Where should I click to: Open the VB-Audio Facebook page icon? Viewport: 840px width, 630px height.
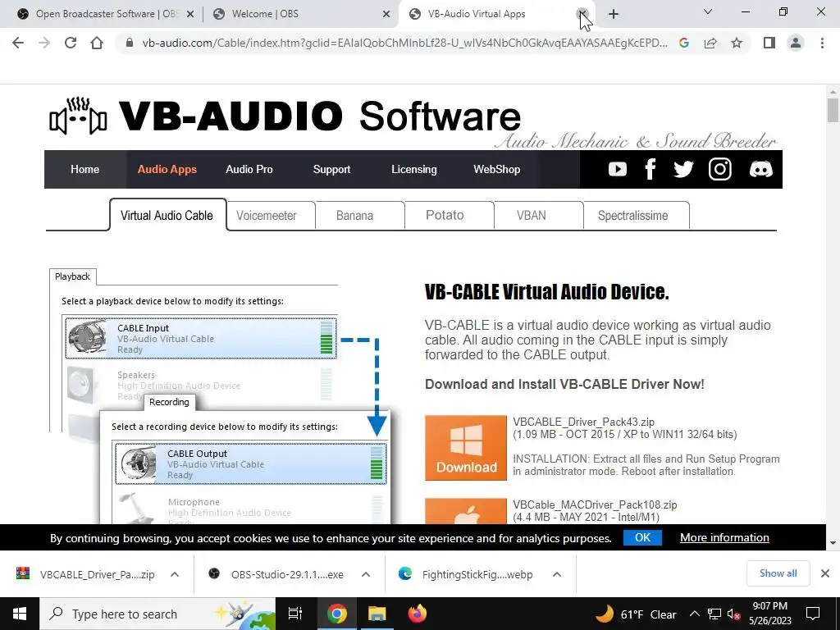pos(650,169)
